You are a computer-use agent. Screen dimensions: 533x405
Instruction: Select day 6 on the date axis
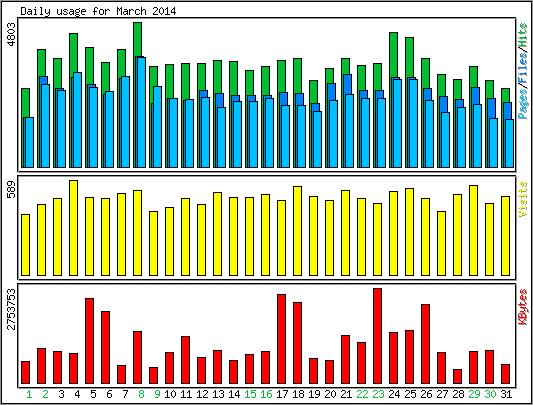tap(109, 394)
